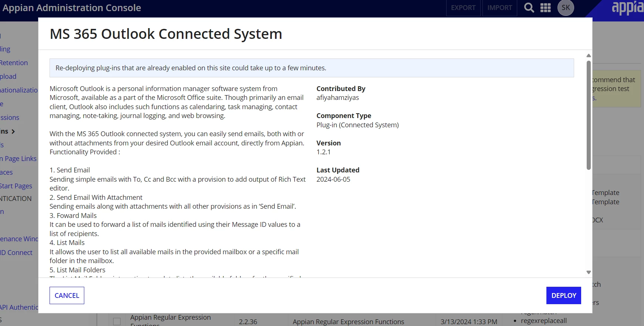This screenshot has width=644, height=326.
Task: Click the version value 1.2.1
Action: [x=323, y=152]
